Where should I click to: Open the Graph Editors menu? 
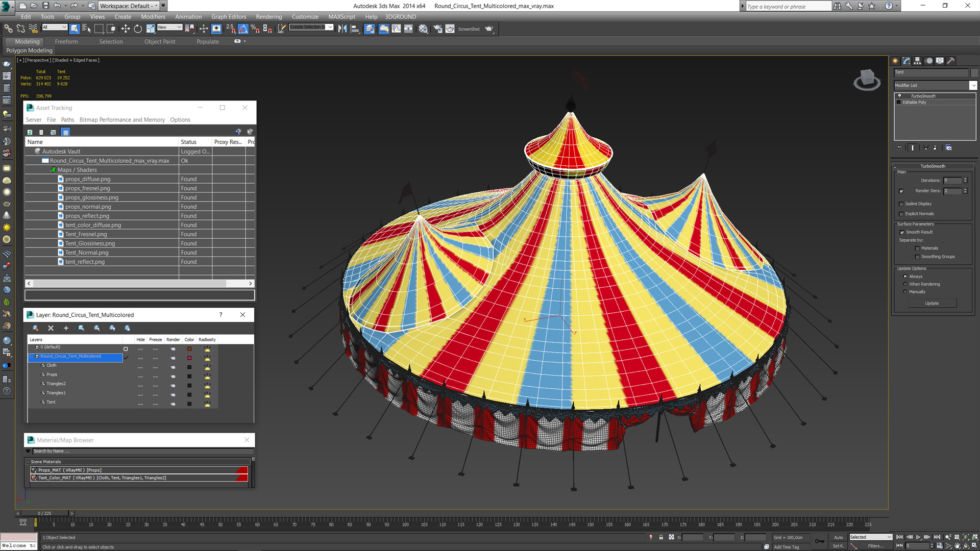[x=229, y=17]
